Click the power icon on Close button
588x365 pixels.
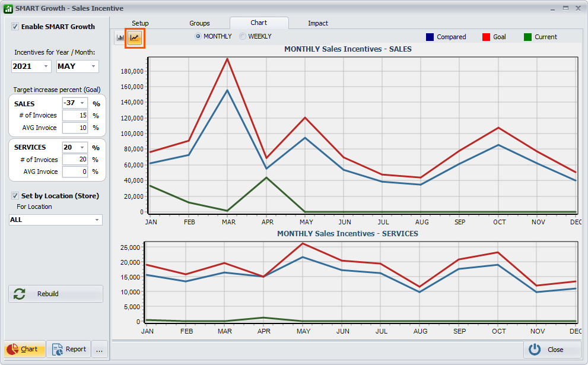coord(535,349)
